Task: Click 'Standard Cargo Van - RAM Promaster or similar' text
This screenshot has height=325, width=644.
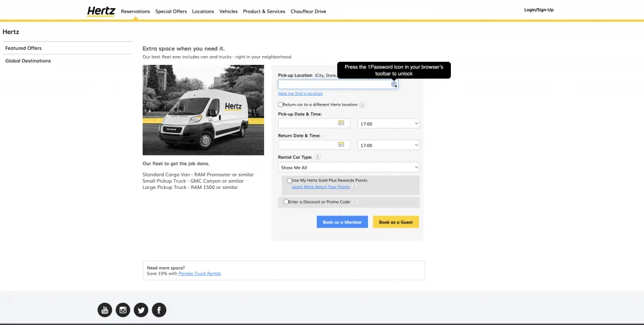Action: click(x=198, y=174)
